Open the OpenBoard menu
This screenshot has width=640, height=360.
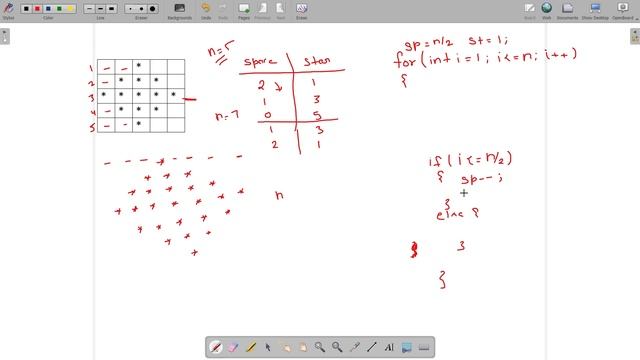(x=623, y=11)
